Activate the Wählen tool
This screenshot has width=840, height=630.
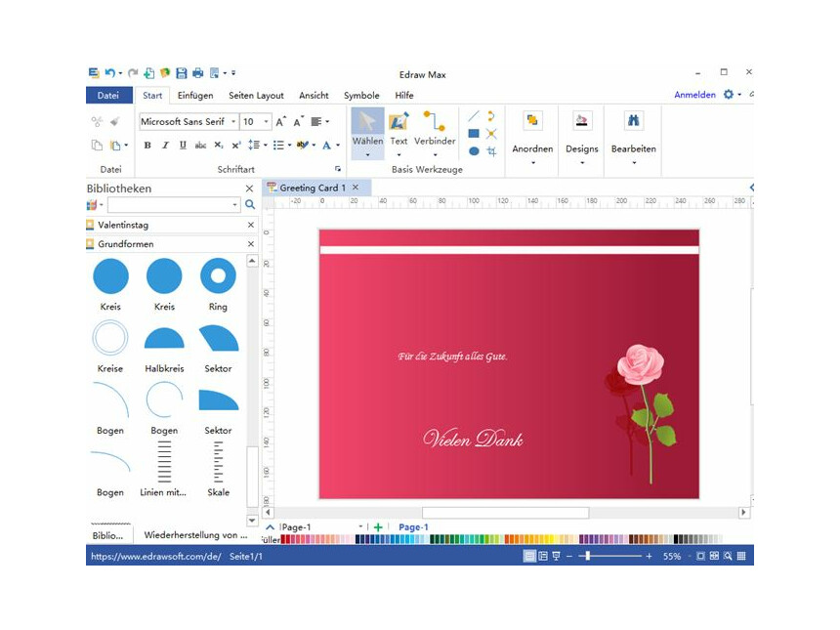tap(366, 127)
